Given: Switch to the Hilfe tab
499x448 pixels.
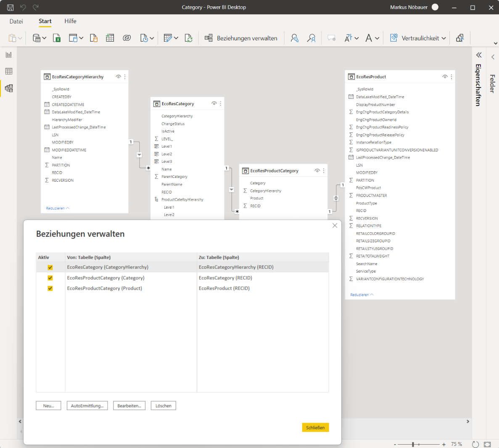Looking at the screenshot, I should coord(70,21).
